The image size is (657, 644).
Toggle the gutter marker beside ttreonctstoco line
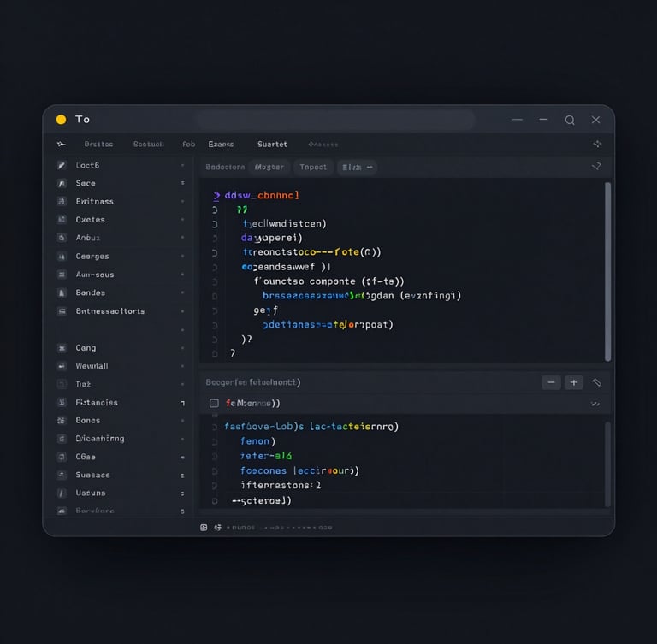coord(215,252)
